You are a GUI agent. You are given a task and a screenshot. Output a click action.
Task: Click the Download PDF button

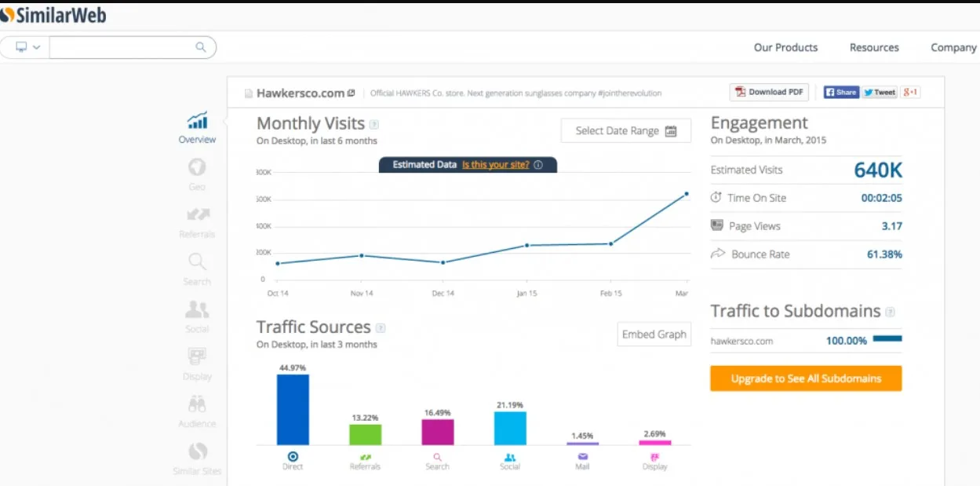tap(769, 92)
